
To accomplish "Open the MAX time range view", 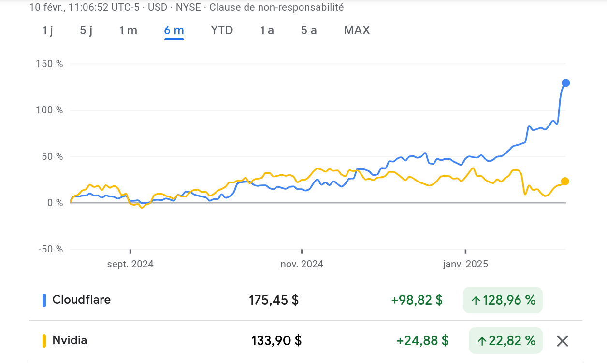I will click(357, 30).
